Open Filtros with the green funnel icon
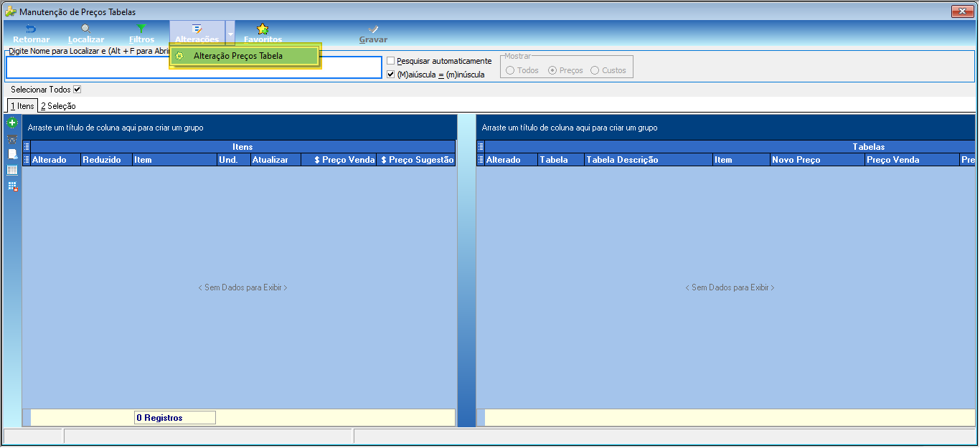This screenshot has height=448, width=980. coord(141,29)
